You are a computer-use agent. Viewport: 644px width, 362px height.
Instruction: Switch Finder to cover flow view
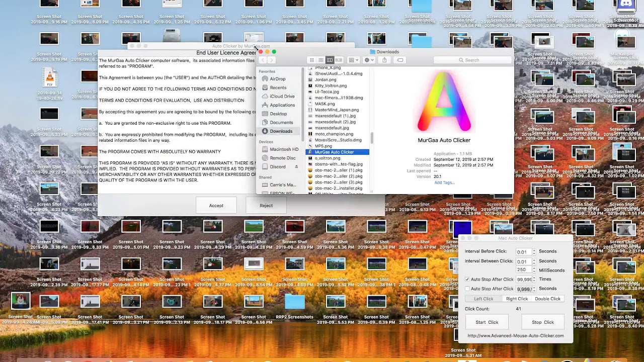[339, 60]
